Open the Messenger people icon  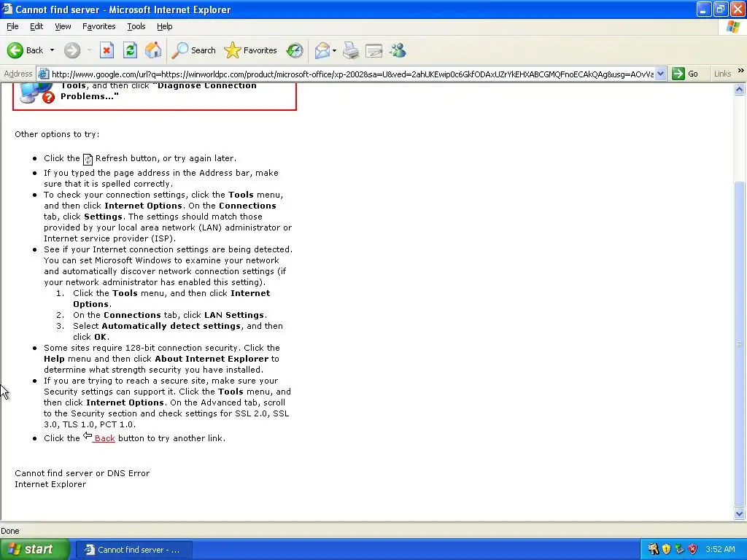[398, 50]
